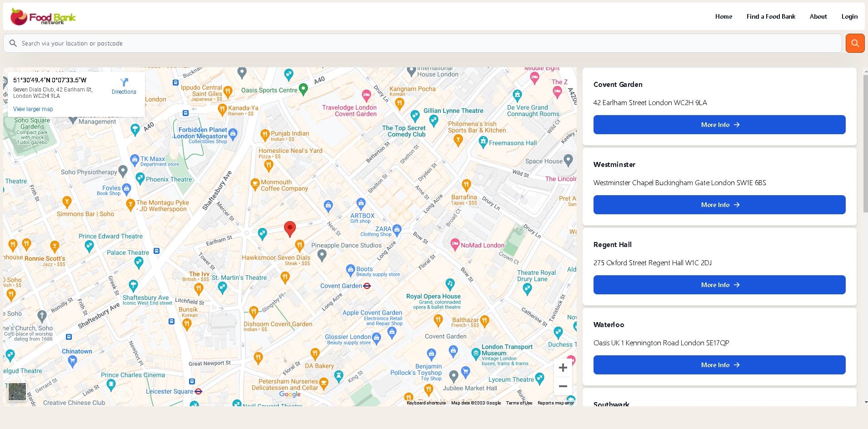The image size is (868, 429).
Task: Open the map Terms of Use link
Action: pos(519,403)
